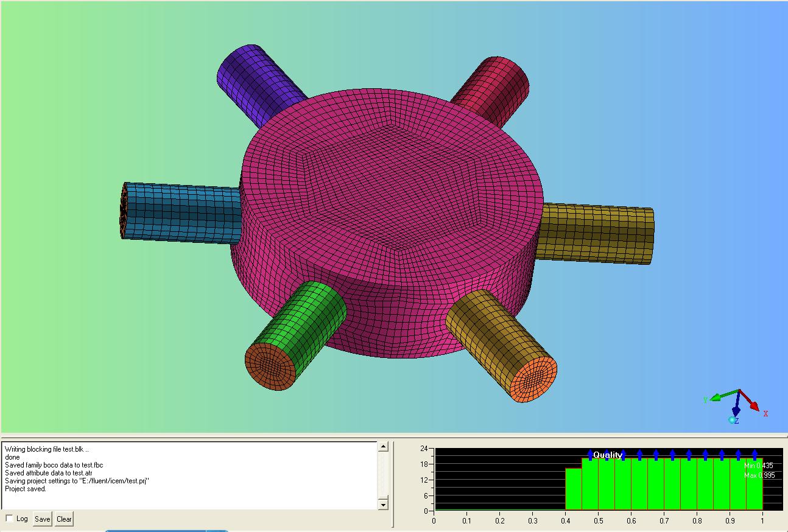Click the blue overflow arrow above the 0.5 bar
The image size is (788, 532).
[607, 455]
